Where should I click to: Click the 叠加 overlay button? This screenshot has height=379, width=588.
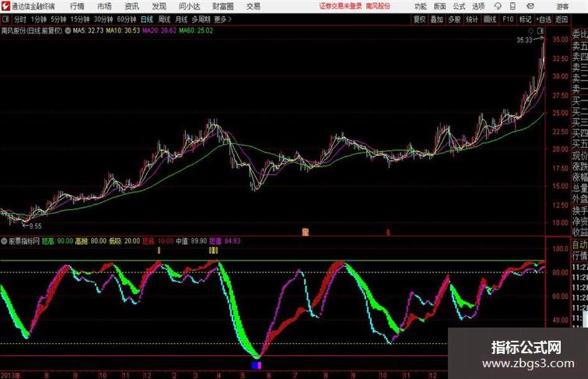click(437, 19)
